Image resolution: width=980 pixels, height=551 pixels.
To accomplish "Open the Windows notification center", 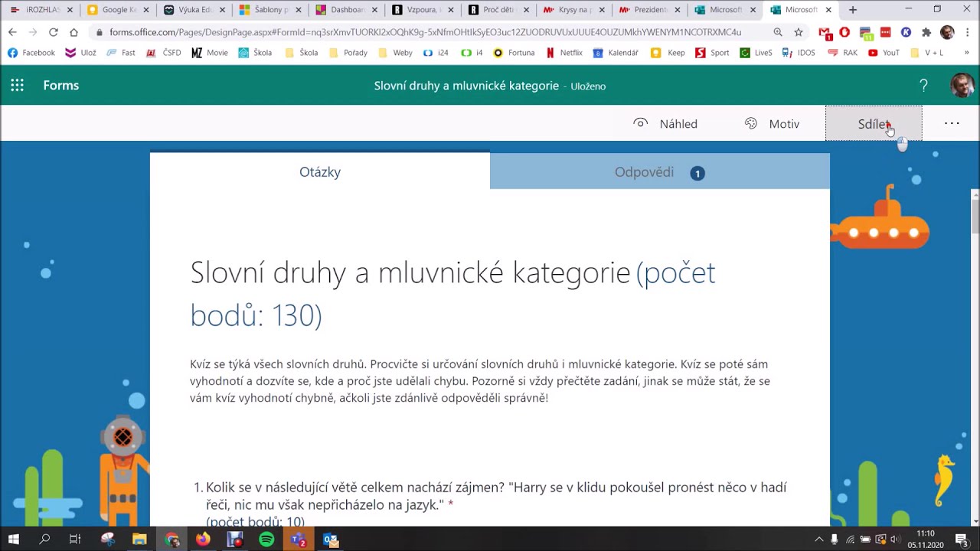I will (962, 540).
